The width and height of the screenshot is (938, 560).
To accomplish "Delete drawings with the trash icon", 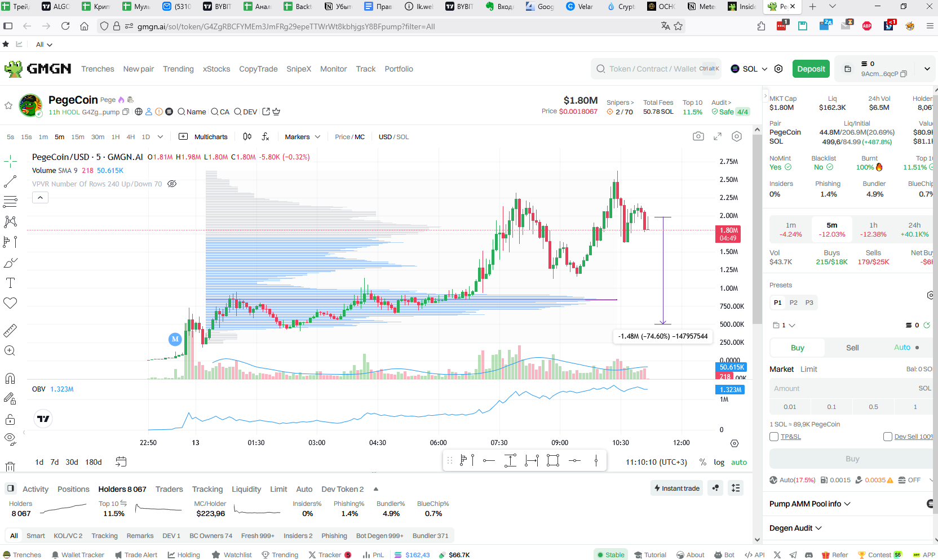I will pyautogui.click(x=10, y=466).
